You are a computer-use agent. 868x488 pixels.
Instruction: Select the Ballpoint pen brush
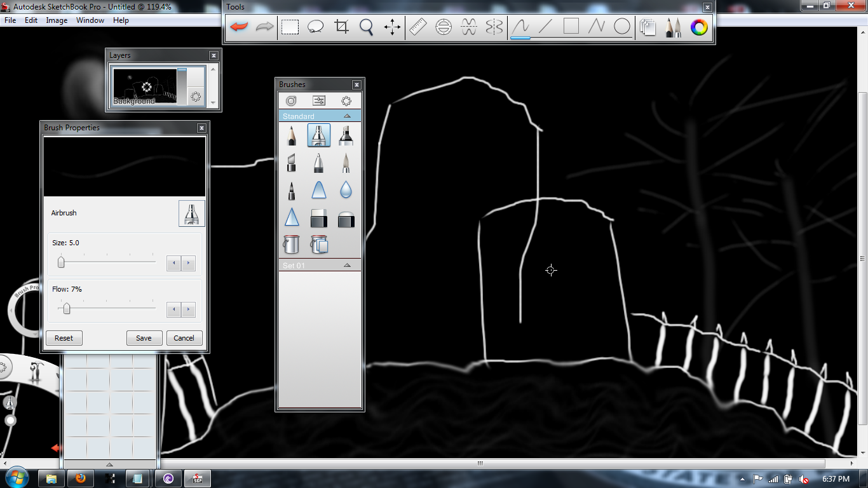318,163
